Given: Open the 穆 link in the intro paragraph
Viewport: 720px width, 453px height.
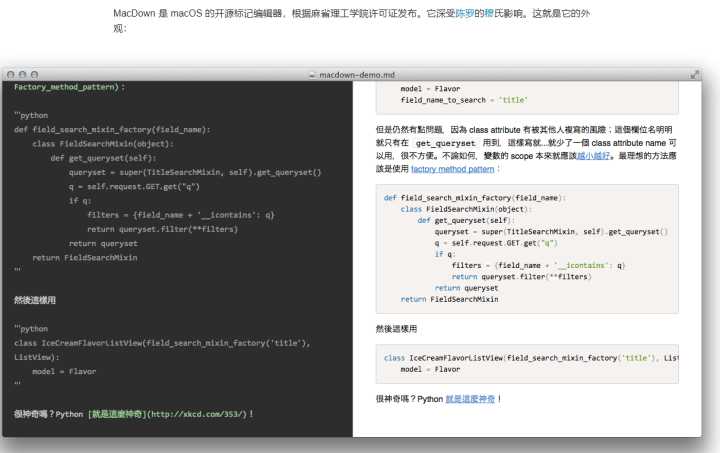Looking at the screenshot, I should pyautogui.click(x=489, y=13).
